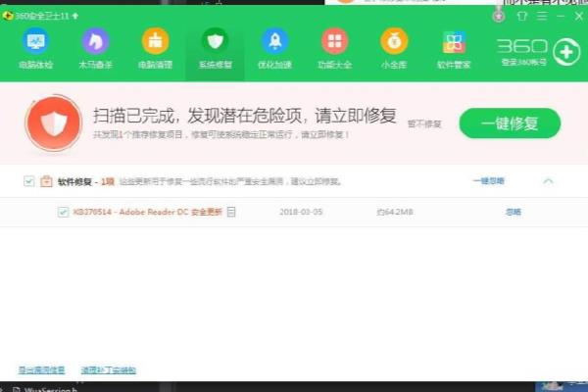The height and width of the screenshot is (392, 588).
Task: Open the 木马查杀 trojan scan icon
Action: click(x=96, y=41)
